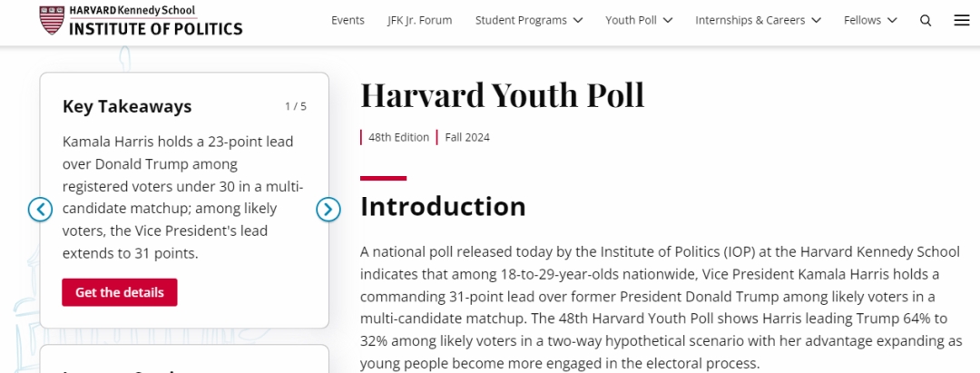Open the JFK Jr. Forum nav item
This screenshot has width=980, height=373.
point(419,20)
